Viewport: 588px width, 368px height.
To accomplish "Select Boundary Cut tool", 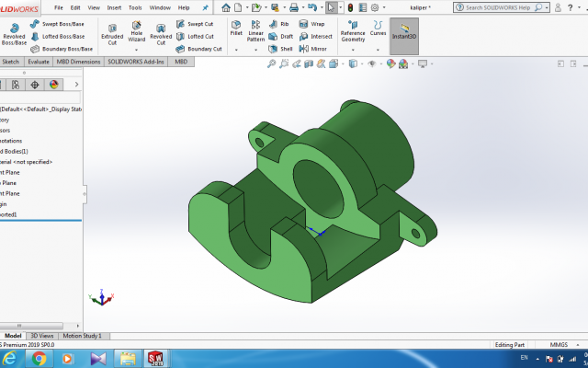I will coord(198,49).
